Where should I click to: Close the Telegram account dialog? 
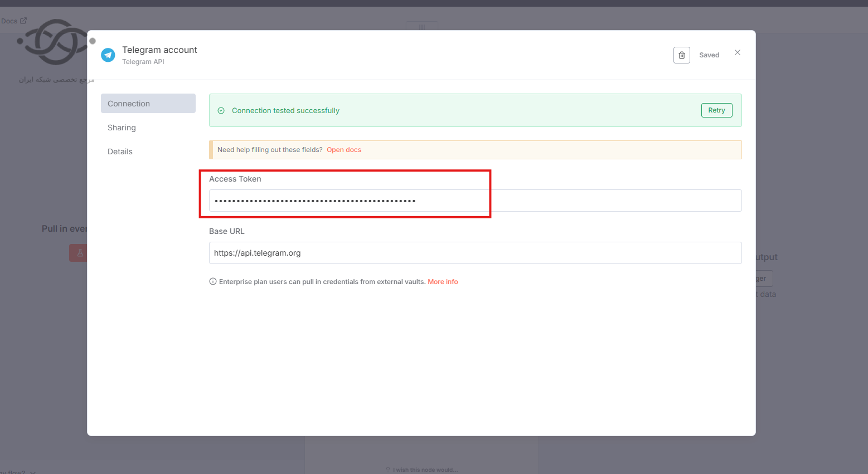[738, 52]
